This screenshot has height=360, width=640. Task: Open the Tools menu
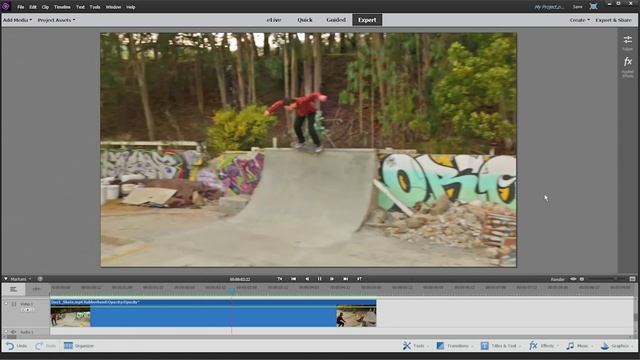coord(95,7)
